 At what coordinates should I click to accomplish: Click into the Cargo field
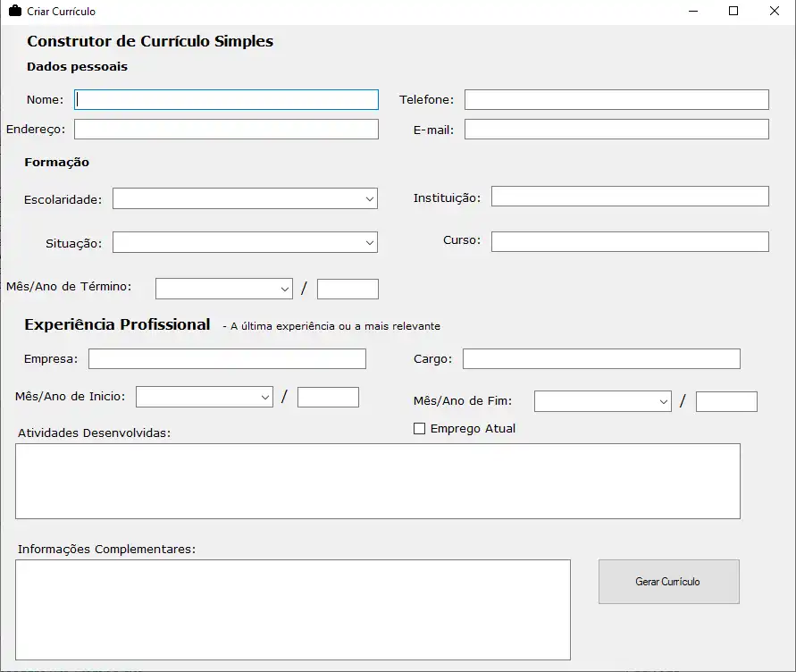click(x=601, y=359)
